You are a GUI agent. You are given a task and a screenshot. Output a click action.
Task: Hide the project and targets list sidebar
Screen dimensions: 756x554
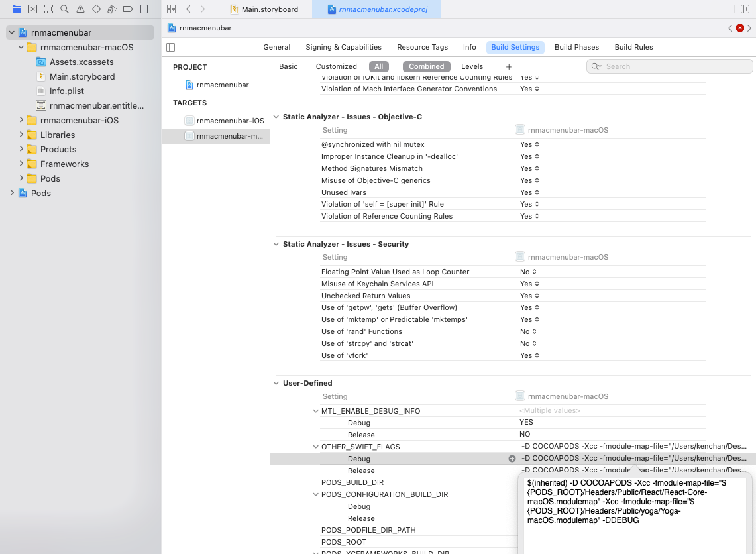pos(171,47)
